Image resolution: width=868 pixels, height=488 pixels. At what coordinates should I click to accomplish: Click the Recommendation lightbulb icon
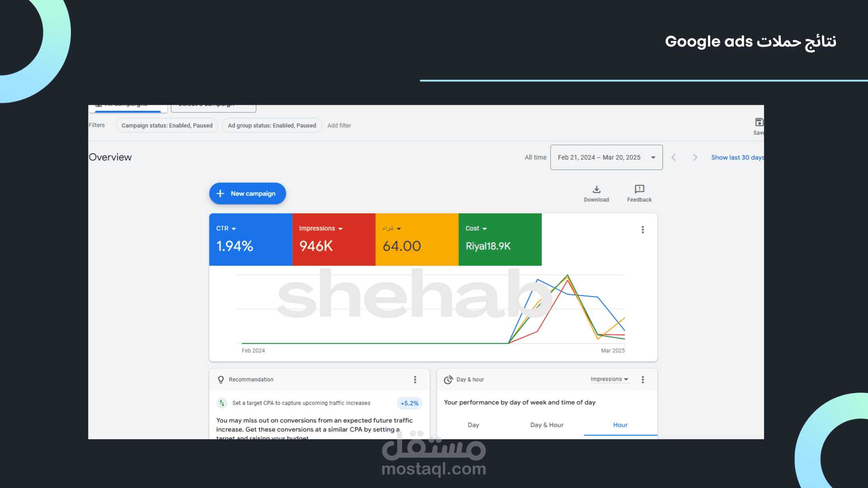click(221, 380)
